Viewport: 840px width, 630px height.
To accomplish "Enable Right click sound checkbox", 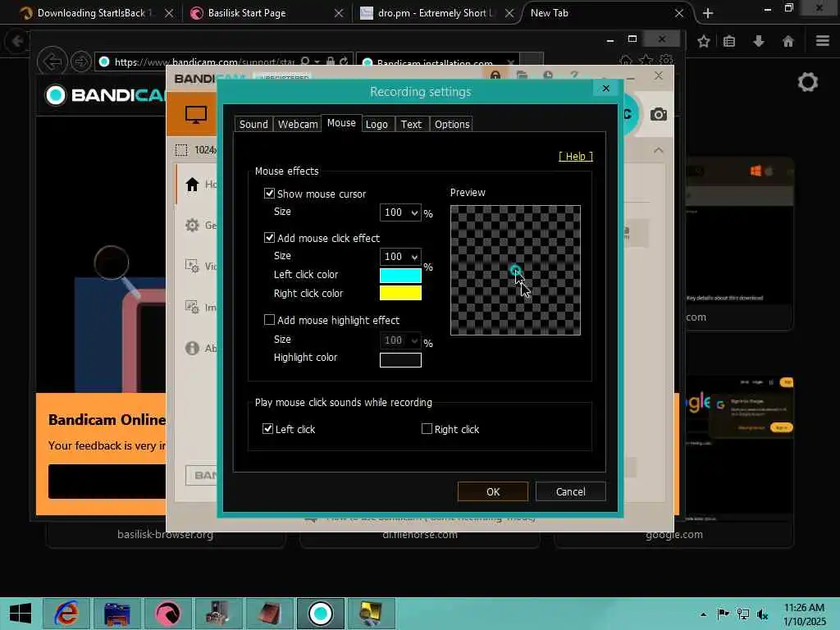I will point(427,428).
